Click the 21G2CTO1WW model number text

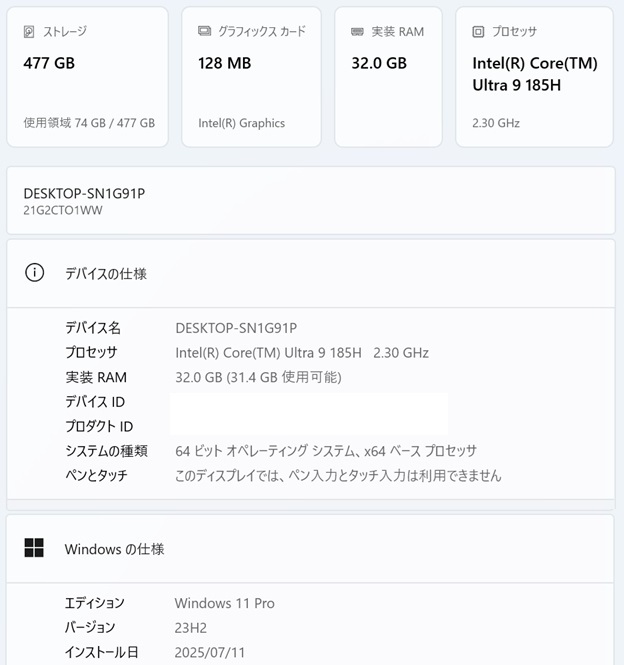(x=62, y=210)
